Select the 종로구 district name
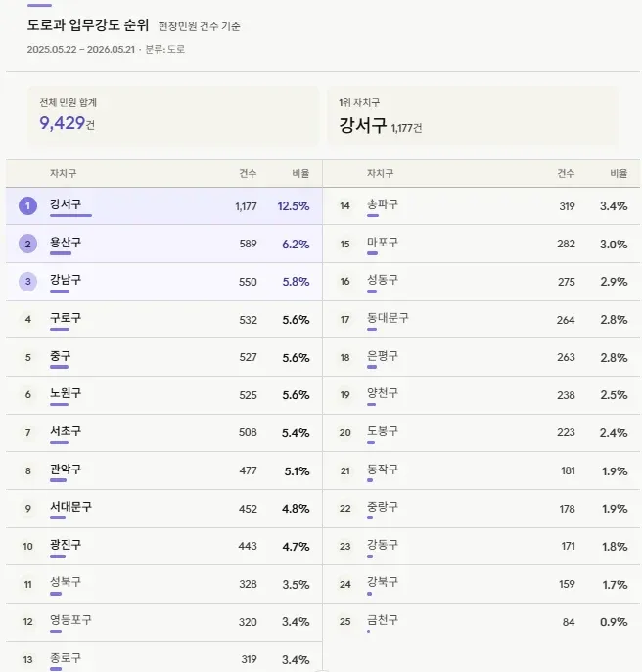Screen dimensions: 642x672 66,657
